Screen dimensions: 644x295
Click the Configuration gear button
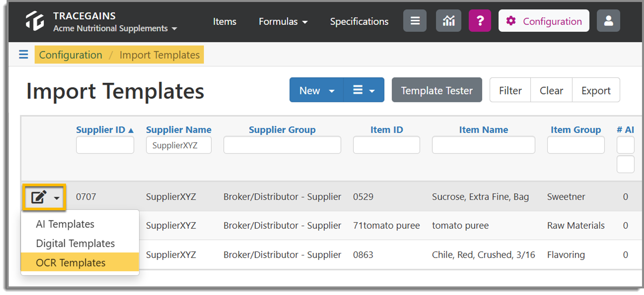pyautogui.click(x=544, y=21)
